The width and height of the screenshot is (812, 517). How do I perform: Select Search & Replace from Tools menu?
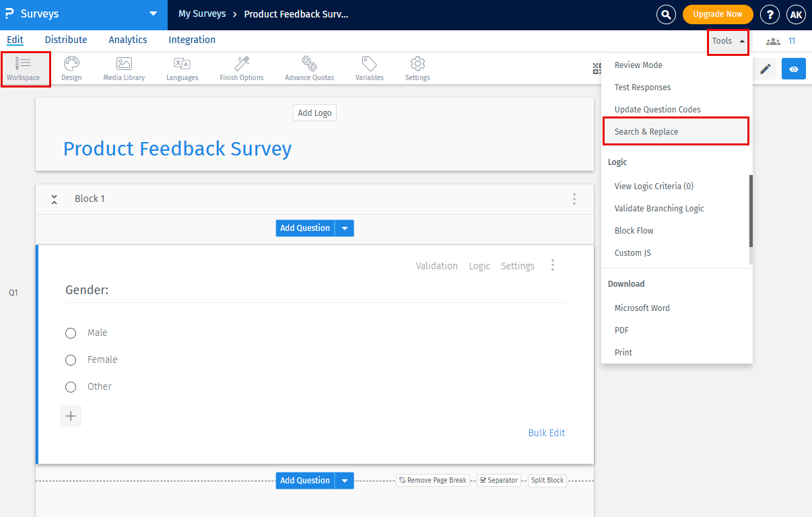point(647,131)
